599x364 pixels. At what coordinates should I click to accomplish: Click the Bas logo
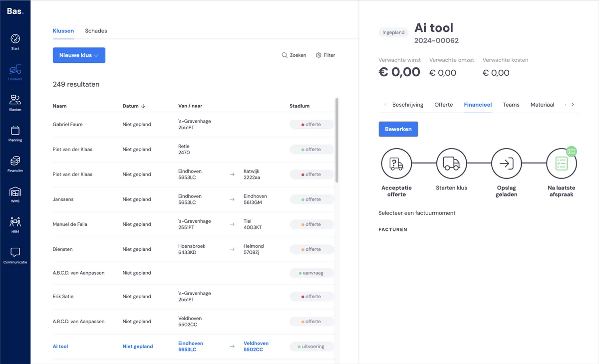[x=15, y=11]
